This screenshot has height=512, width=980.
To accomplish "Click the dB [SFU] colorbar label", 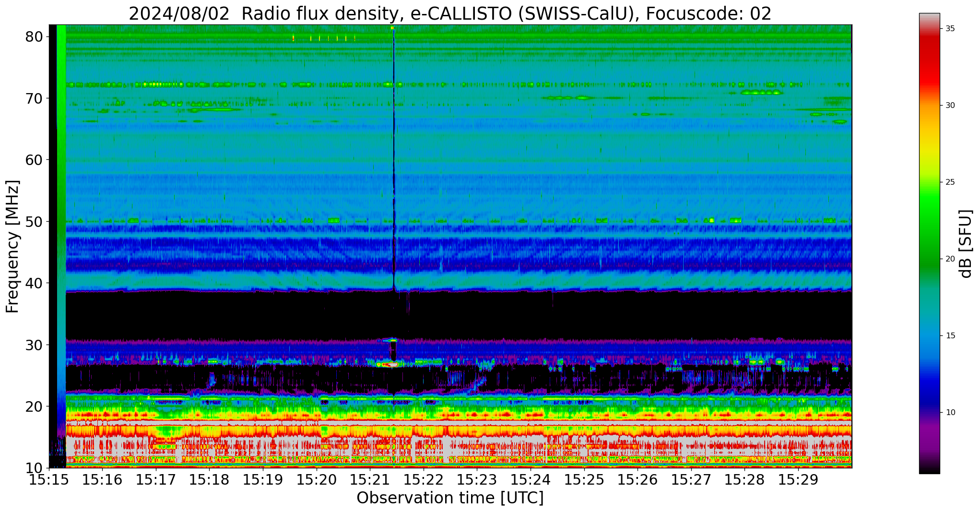I will [x=965, y=244].
